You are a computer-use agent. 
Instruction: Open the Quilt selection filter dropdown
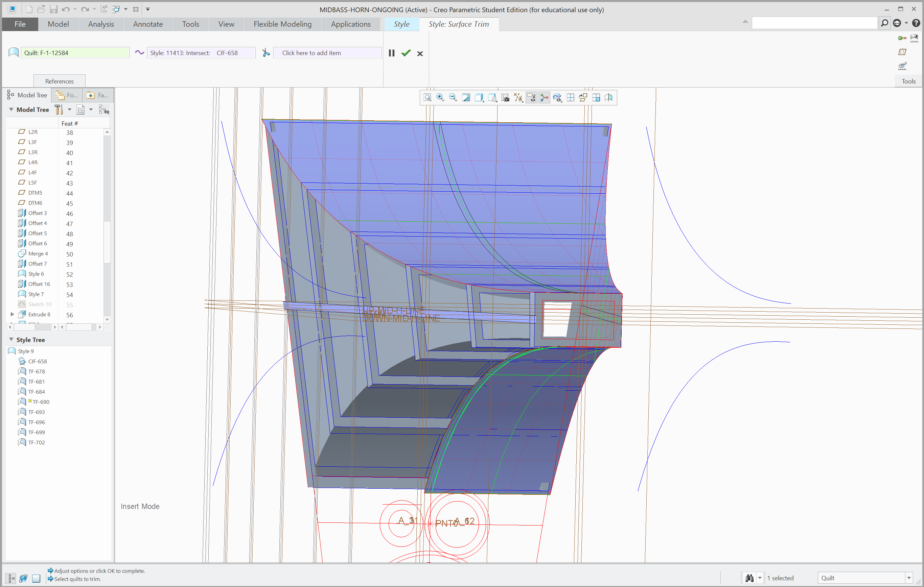click(909, 578)
